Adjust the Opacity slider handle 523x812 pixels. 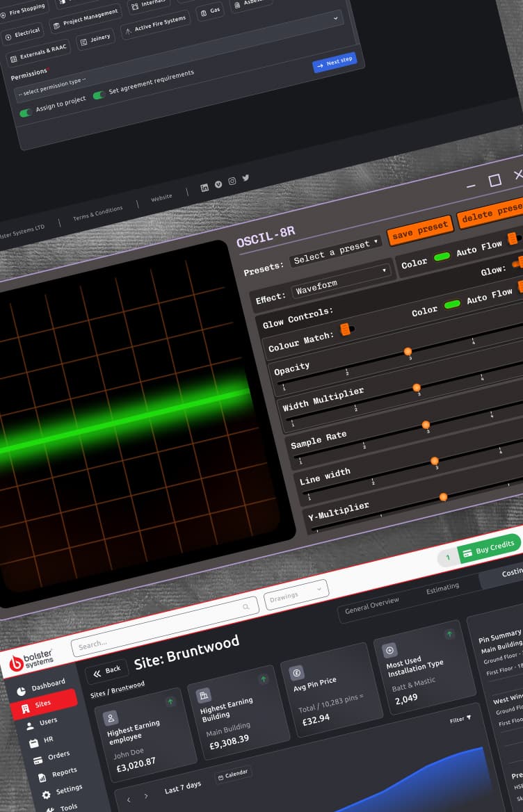tap(408, 352)
